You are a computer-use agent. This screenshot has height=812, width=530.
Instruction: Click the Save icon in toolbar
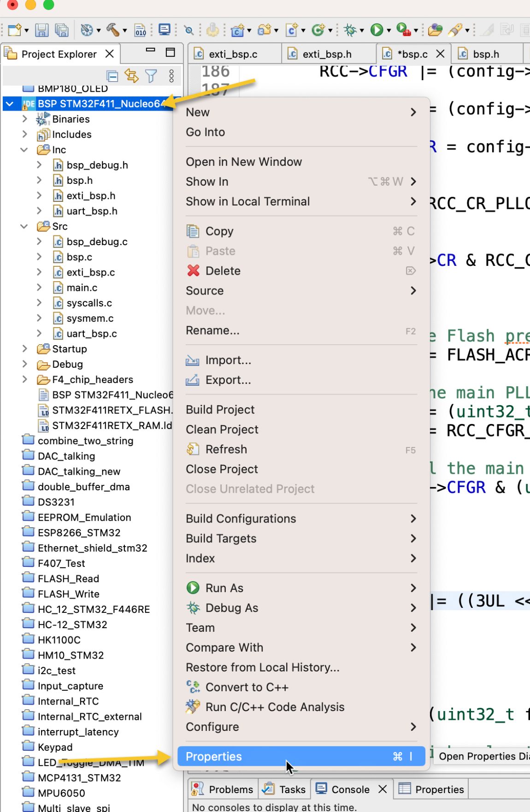(x=42, y=30)
